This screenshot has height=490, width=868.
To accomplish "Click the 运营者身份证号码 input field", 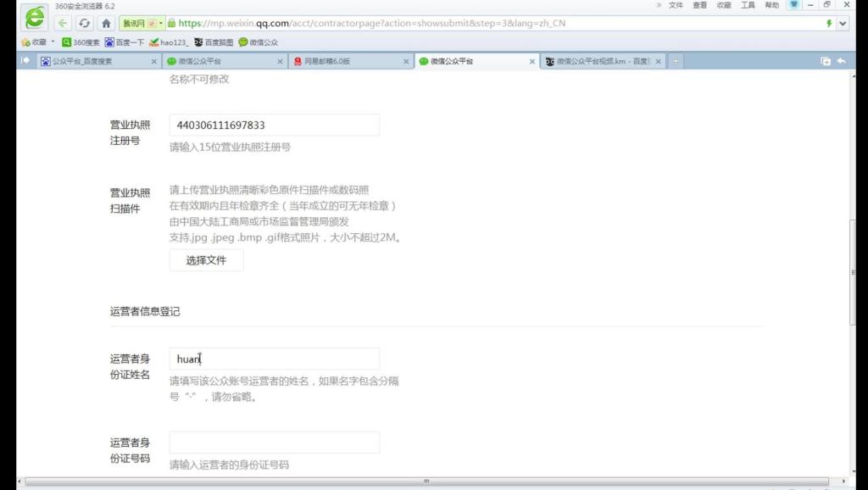I will pyautogui.click(x=275, y=443).
